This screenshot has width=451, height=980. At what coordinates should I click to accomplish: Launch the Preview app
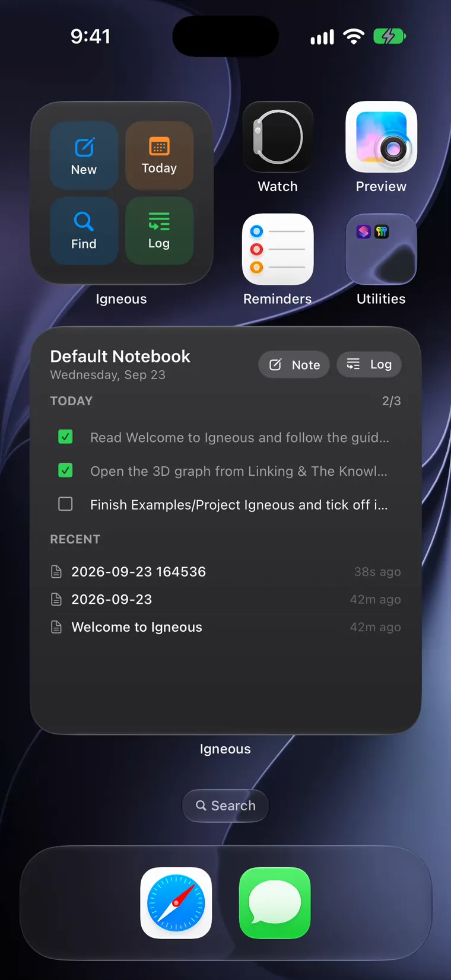(381, 137)
